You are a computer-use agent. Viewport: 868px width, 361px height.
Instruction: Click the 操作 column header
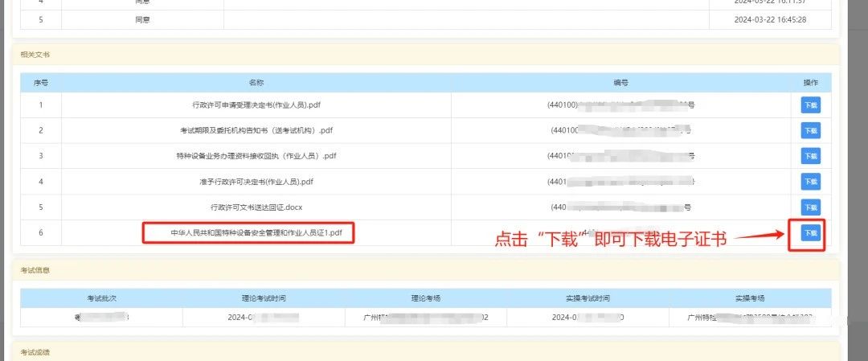click(x=810, y=83)
